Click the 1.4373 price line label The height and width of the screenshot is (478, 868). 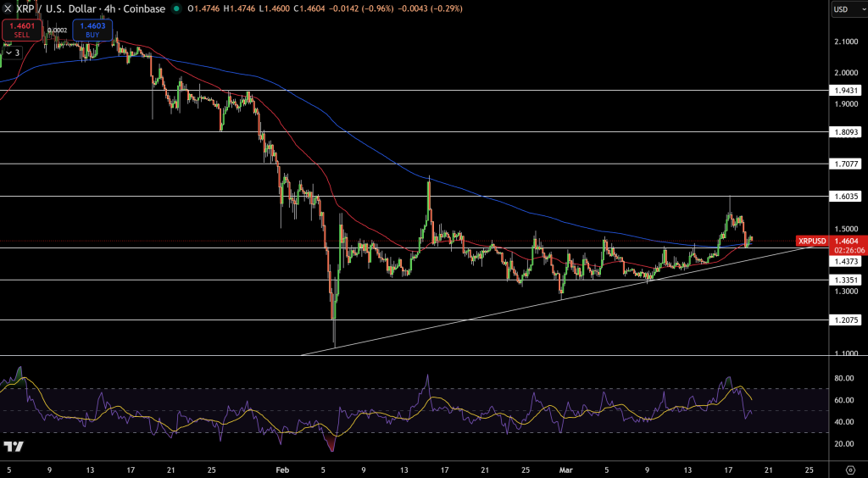[x=844, y=261]
